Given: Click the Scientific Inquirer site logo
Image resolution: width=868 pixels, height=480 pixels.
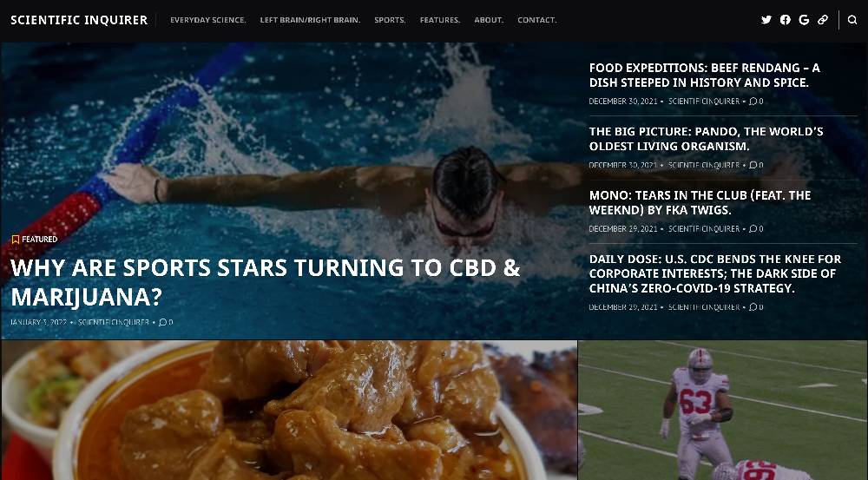Looking at the screenshot, I should click(79, 20).
